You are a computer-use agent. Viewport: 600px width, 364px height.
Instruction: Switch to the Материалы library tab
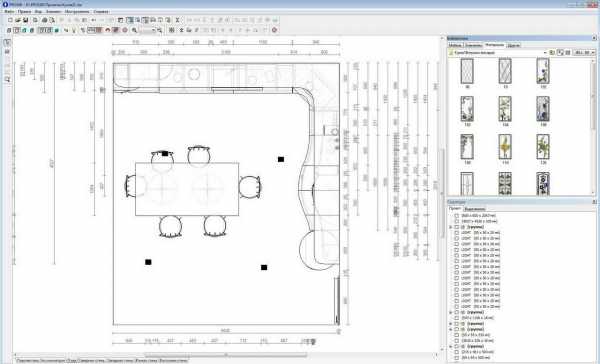point(494,45)
